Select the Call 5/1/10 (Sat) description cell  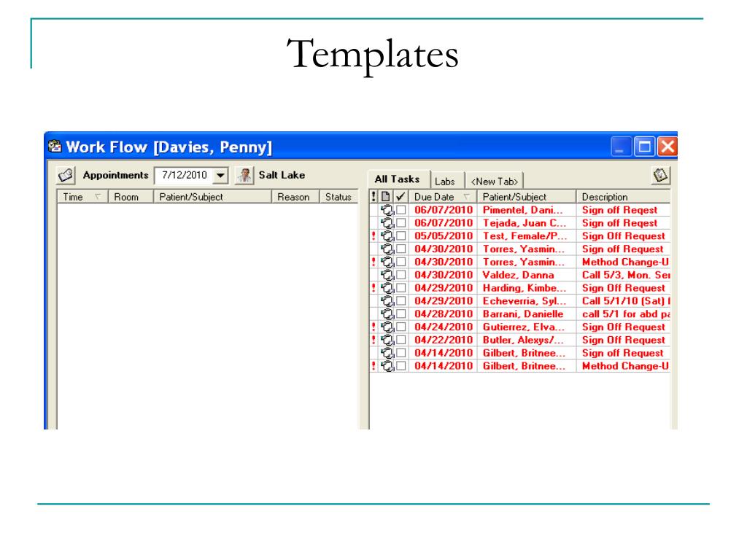point(624,301)
